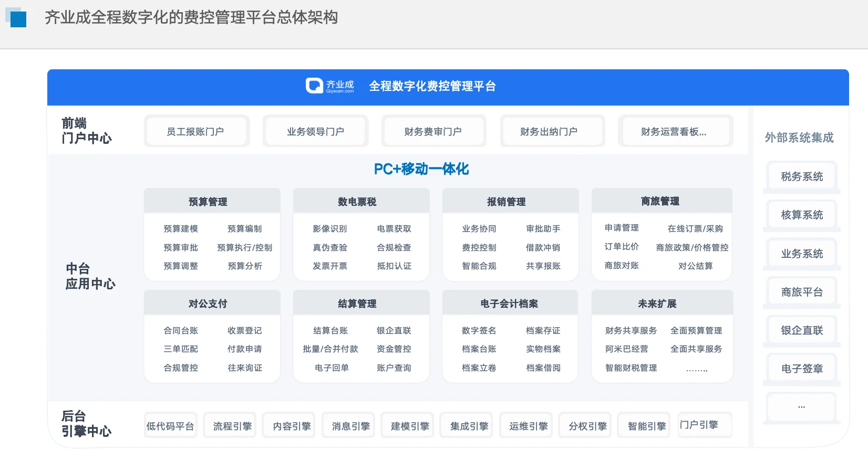The width and height of the screenshot is (868, 460).
Task: Click the 预算建模 item
Action: 181,228
